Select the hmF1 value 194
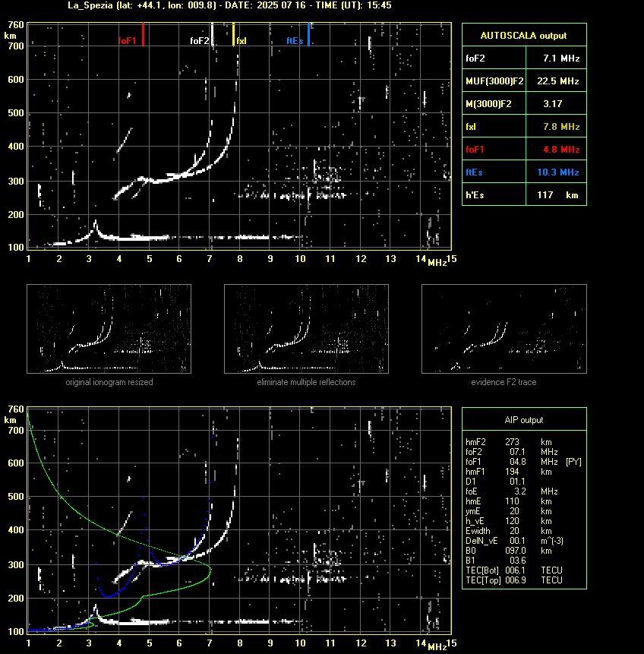The width and height of the screenshot is (644, 654). tap(512, 472)
